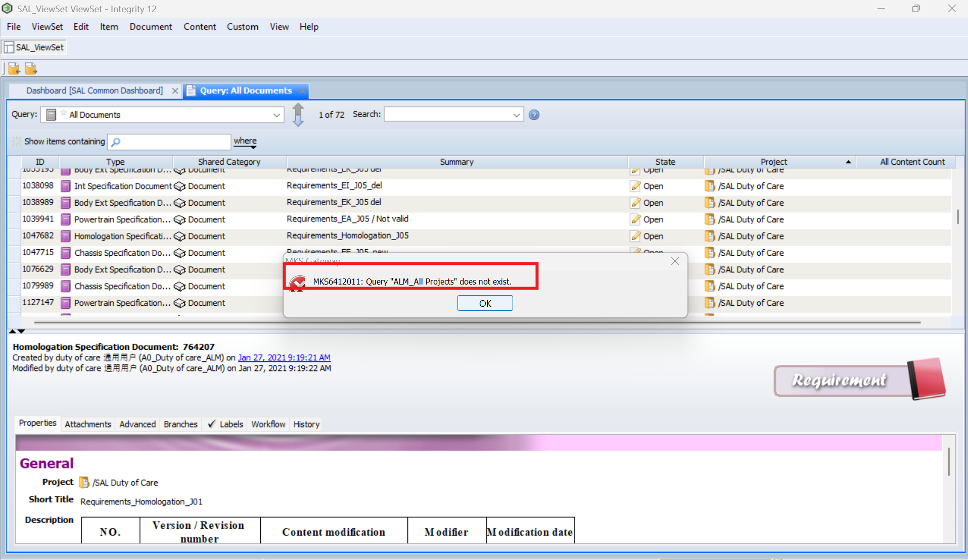Expand the 'where' filter dropdown
Viewport: 968px width, 560px height.
[x=246, y=142]
